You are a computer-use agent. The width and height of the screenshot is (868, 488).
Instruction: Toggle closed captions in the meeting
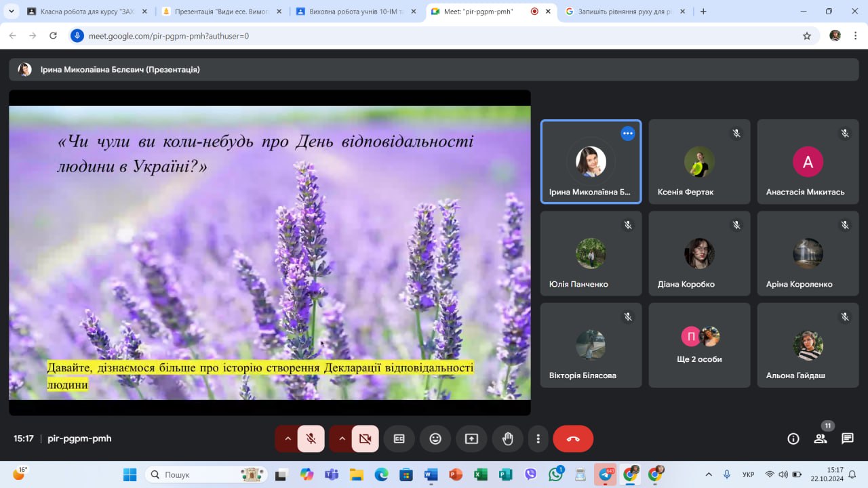(x=399, y=439)
